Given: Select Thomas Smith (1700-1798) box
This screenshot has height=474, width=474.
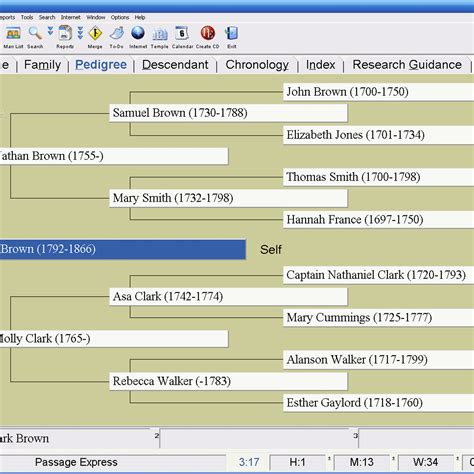Looking at the screenshot, I should click(379, 177).
